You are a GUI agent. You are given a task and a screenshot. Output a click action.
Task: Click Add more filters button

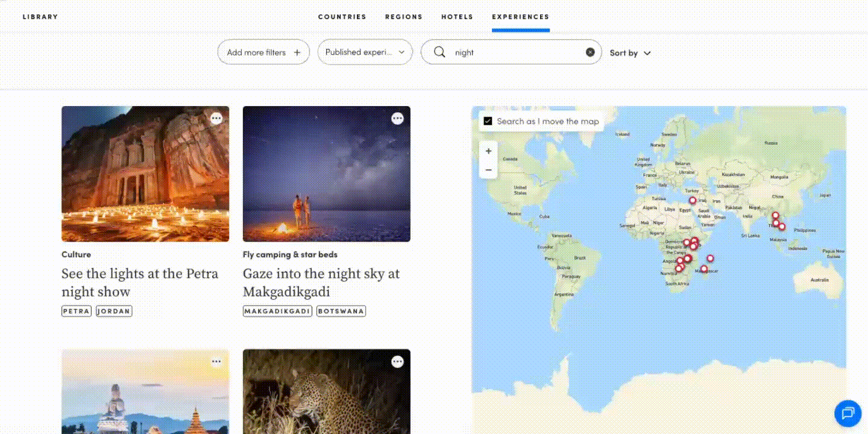[x=263, y=52]
